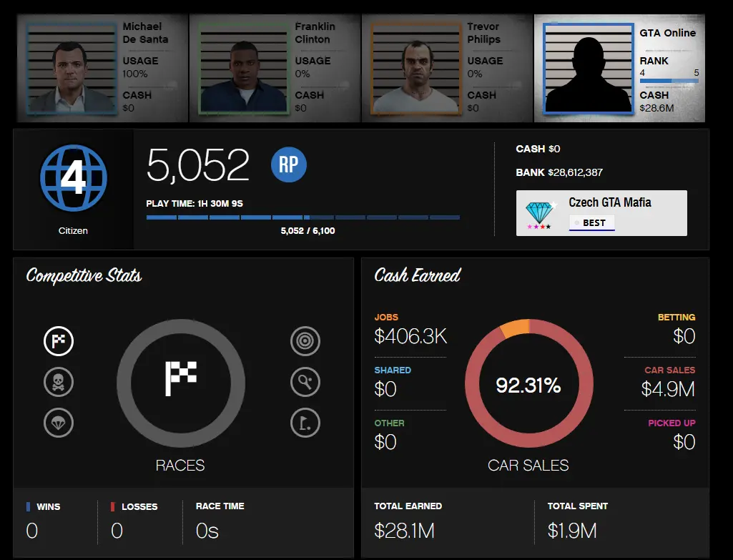Viewport: 733px width, 560px height.
Task: Click the 5,052 / 6,100 progress label
Action: pyautogui.click(x=308, y=231)
